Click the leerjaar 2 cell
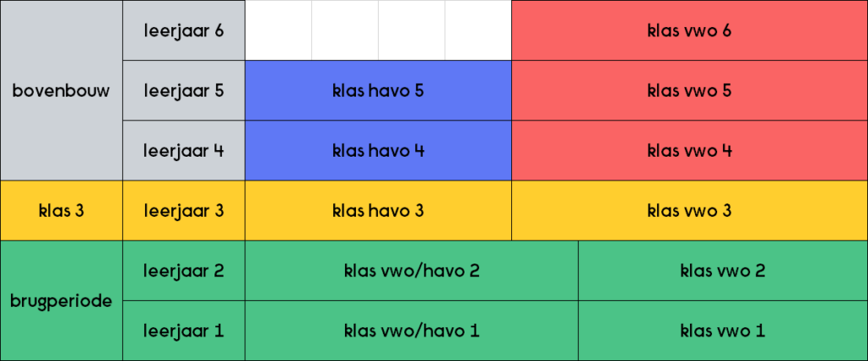Viewport: 868px width, 361px height. pyautogui.click(x=184, y=271)
